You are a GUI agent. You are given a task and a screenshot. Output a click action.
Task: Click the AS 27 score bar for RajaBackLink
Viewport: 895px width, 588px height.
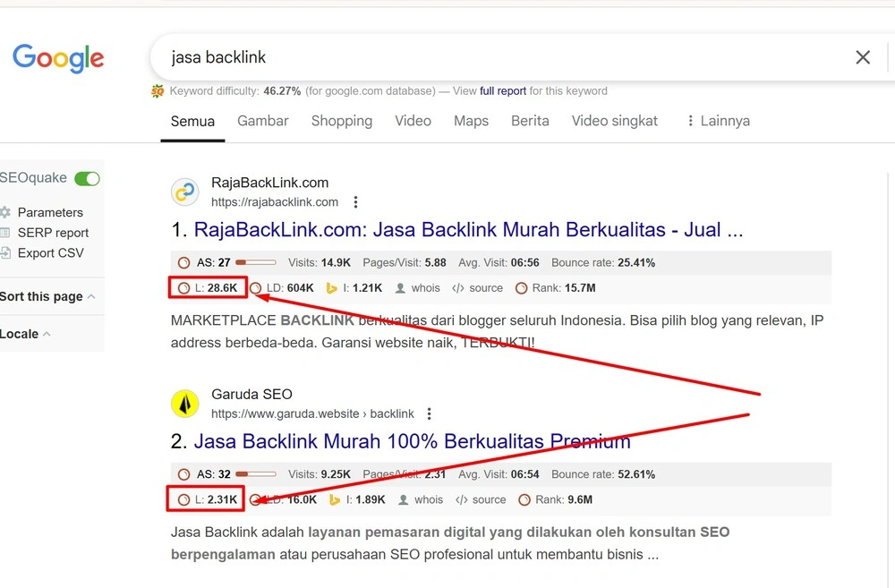pos(256,262)
